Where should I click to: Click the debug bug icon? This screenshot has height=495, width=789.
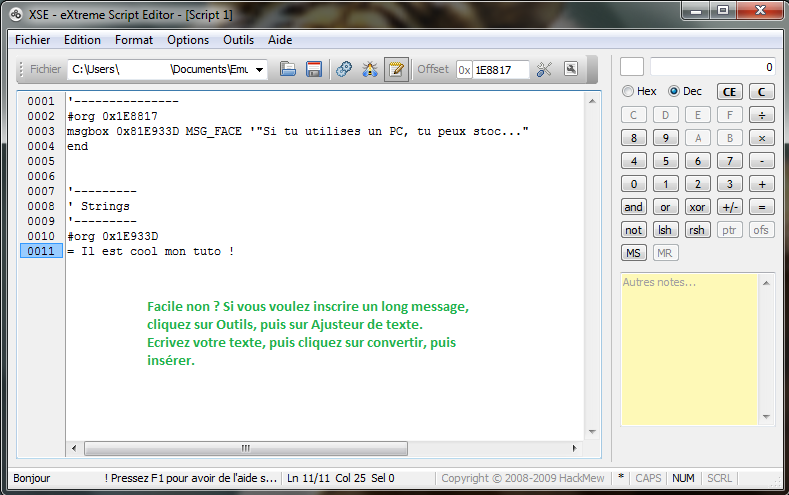(x=370, y=69)
